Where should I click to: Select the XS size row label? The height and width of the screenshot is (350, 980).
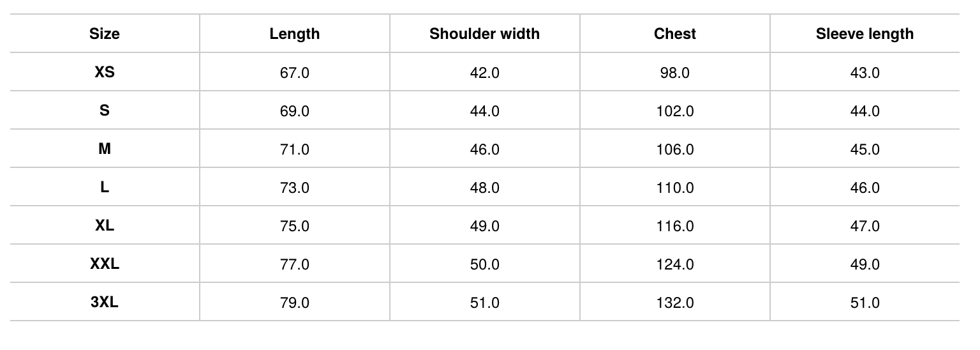click(105, 72)
